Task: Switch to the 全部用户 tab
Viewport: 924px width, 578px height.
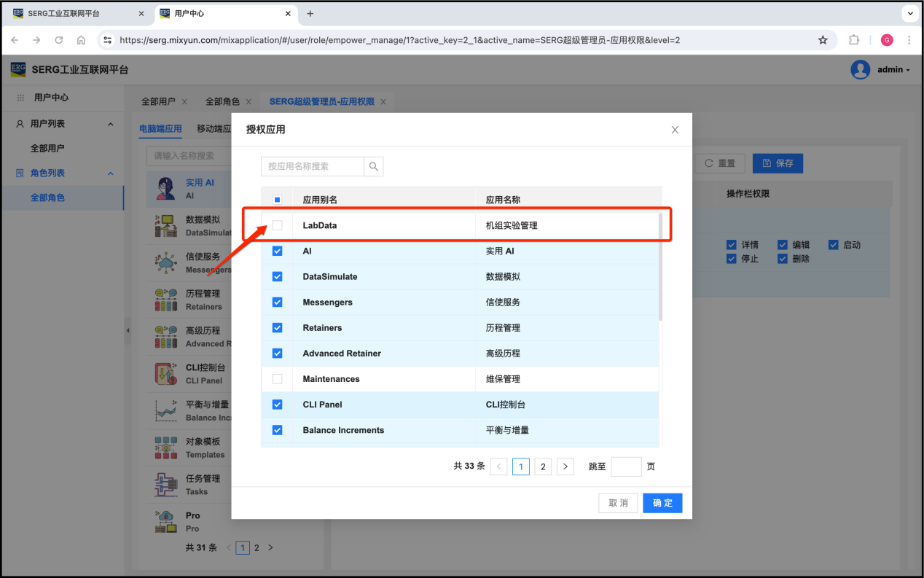Action: pos(158,101)
